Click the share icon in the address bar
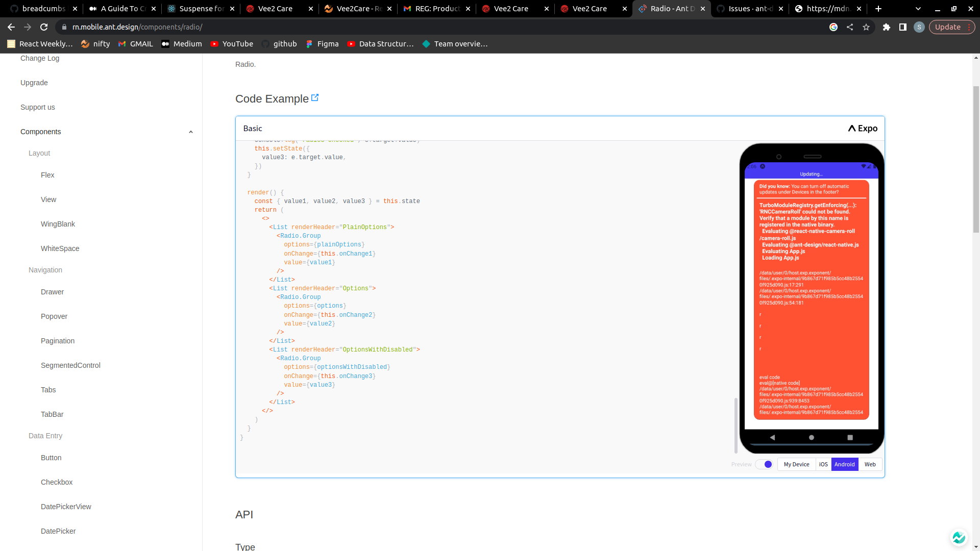This screenshot has height=551, width=980. (850, 27)
